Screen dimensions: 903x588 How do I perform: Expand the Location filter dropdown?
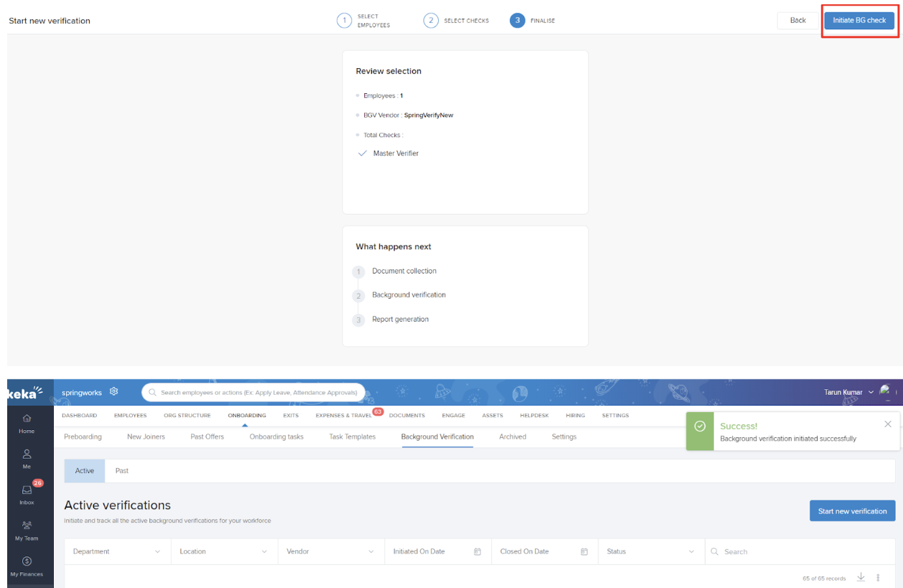coord(264,551)
